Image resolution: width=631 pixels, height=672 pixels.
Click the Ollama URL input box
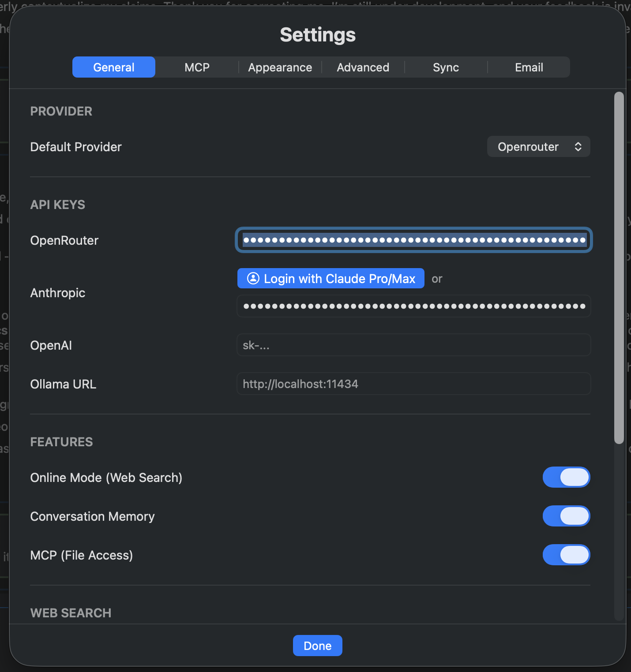click(413, 384)
